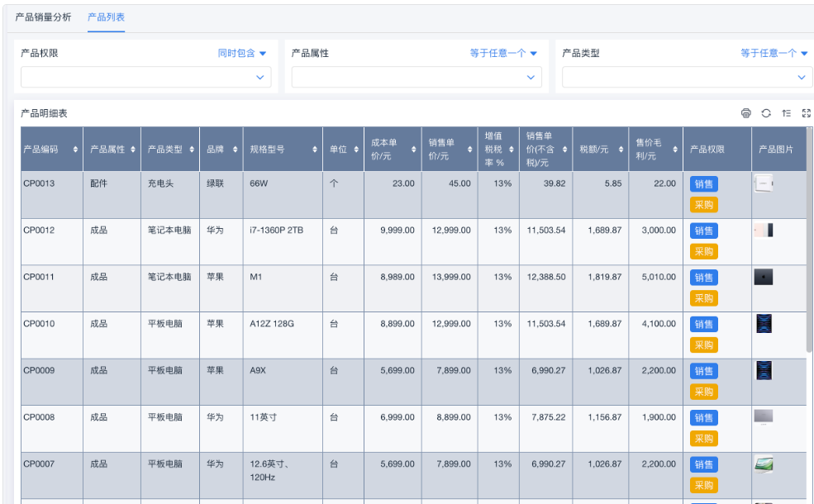Open the 同时包含 filter condition dropdown
The width and height of the screenshot is (814, 504).
[x=242, y=53]
